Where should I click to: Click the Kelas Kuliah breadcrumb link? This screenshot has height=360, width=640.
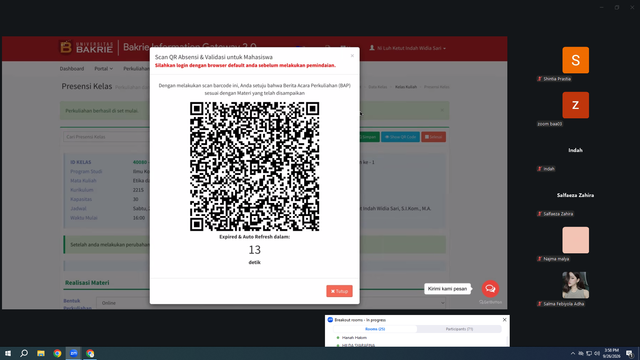coord(406,87)
